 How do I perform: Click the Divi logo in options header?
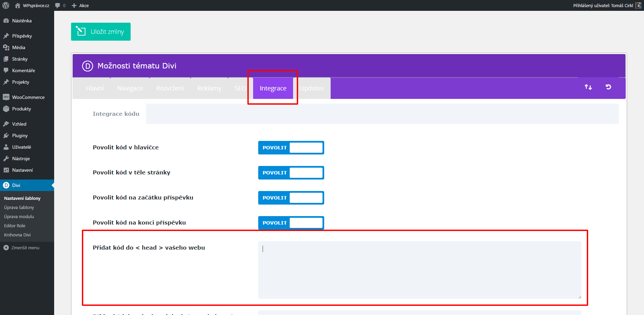pyautogui.click(x=88, y=66)
